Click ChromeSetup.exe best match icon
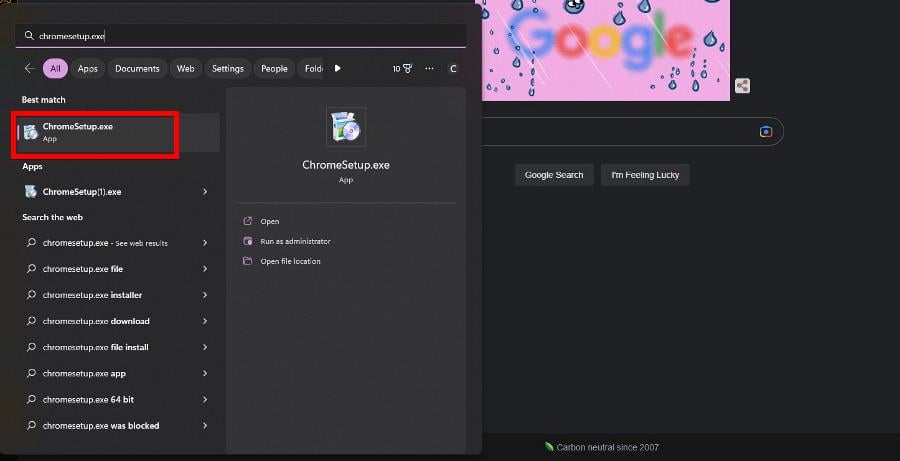 pyautogui.click(x=30, y=132)
